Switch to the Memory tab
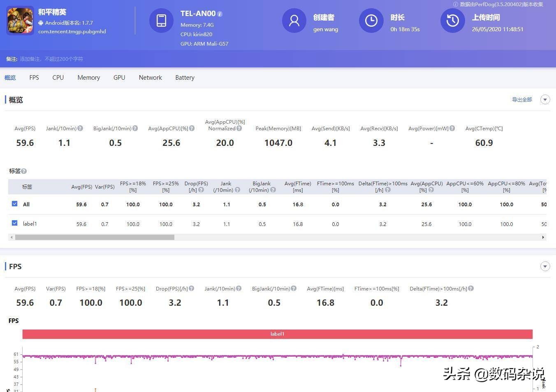556x392 pixels. (x=88, y=78)
